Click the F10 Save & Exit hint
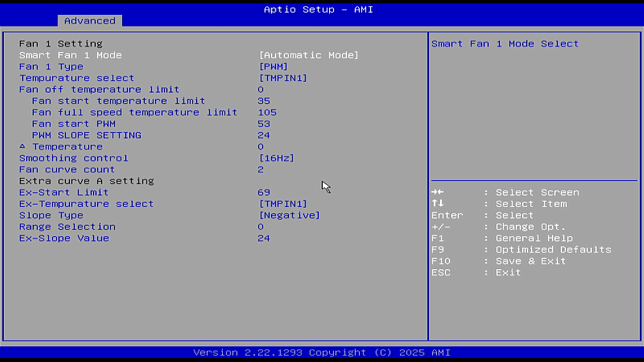The width and height of the screenshot is (644, 362). (498, 261)
